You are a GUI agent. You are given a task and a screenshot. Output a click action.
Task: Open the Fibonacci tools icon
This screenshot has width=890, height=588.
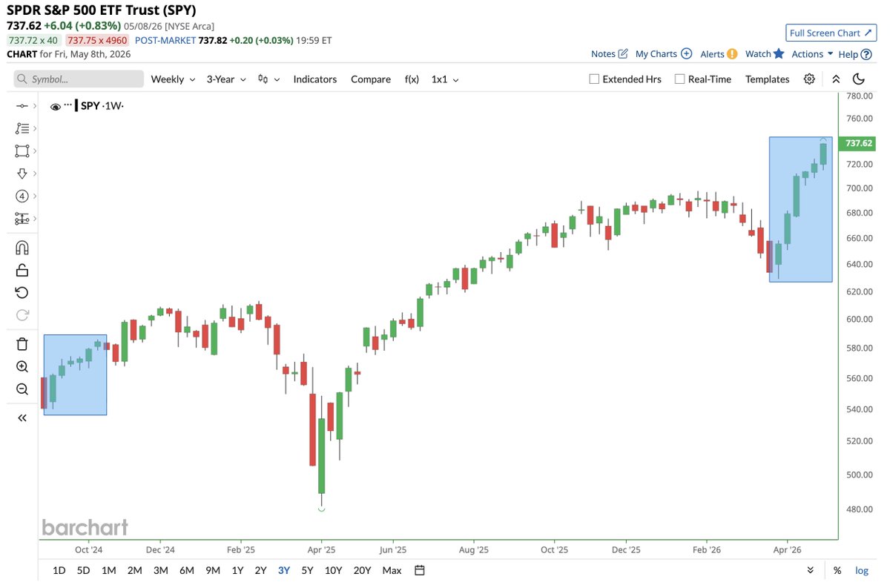click(22, 128)
